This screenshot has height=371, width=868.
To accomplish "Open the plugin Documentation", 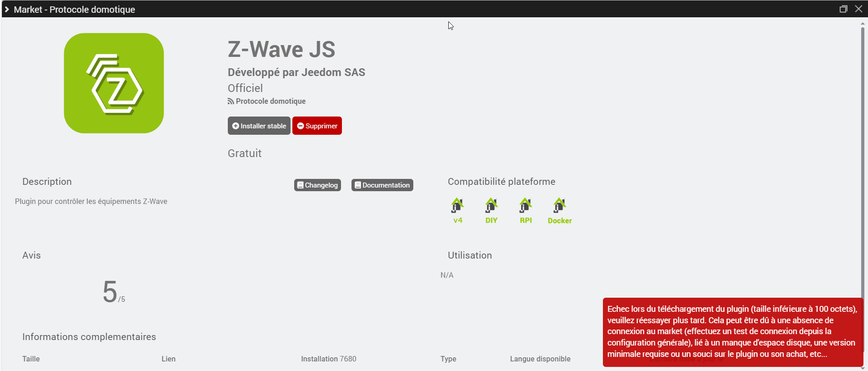I will pyautogui.click(x=382, y=185).
